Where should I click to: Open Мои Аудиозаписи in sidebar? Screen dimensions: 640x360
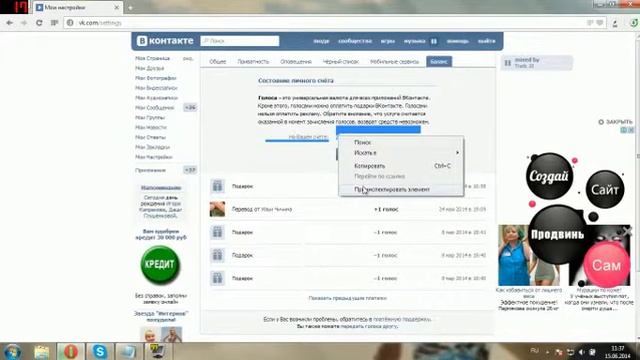[x=156, y=98]
